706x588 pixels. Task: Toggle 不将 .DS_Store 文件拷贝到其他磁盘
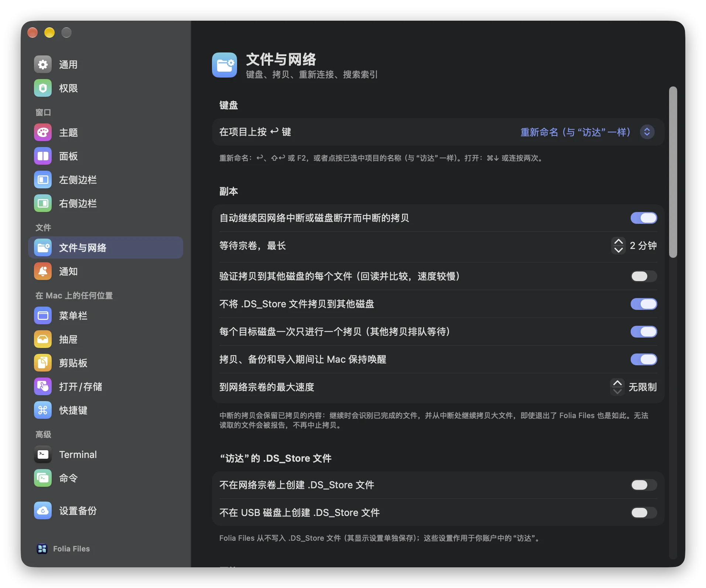(644, 304)
